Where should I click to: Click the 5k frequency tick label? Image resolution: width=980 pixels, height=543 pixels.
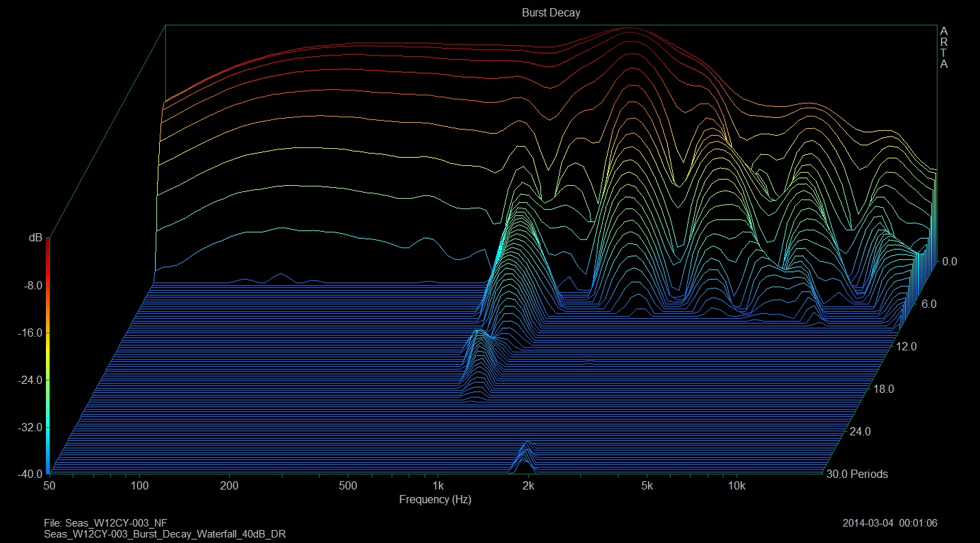tap(647, 486)
